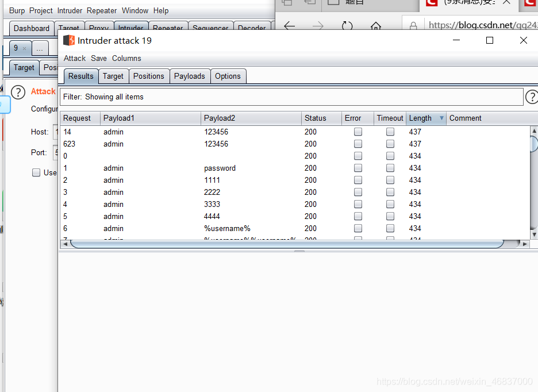Sort by the Comment column header
538x392 pixels.
point(493,118)
